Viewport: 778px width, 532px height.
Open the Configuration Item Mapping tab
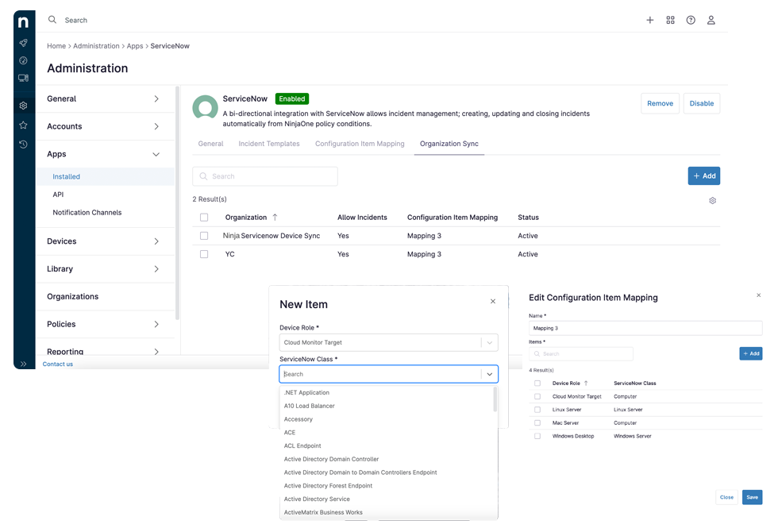click(x=360, y=144)
